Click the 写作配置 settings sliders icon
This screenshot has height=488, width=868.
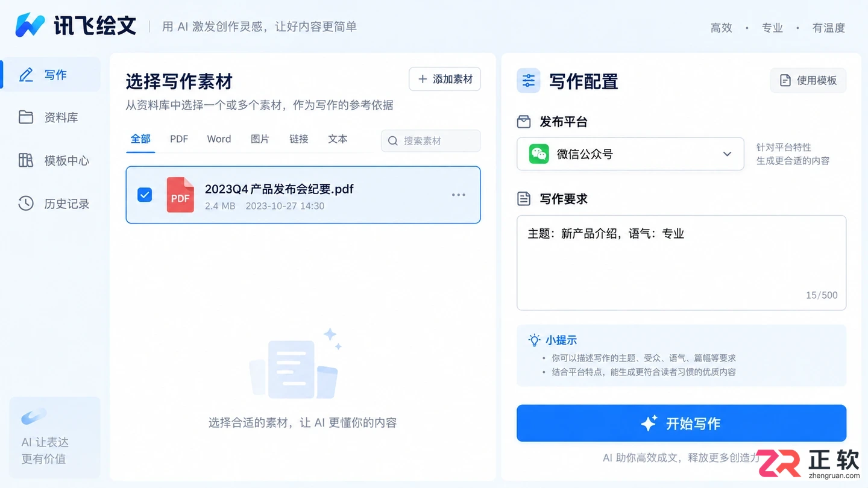pos(529,81)
